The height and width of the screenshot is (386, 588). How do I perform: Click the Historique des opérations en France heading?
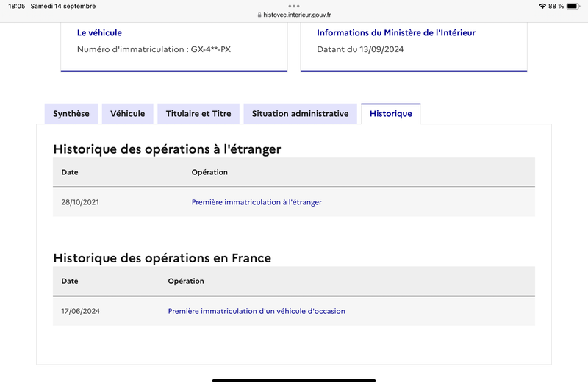(162, 258)
